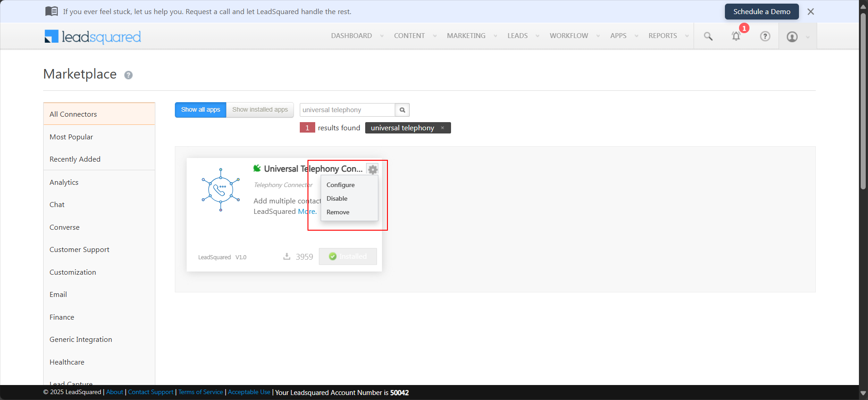Expand the Content menu arrow

(x=435, y=36)
